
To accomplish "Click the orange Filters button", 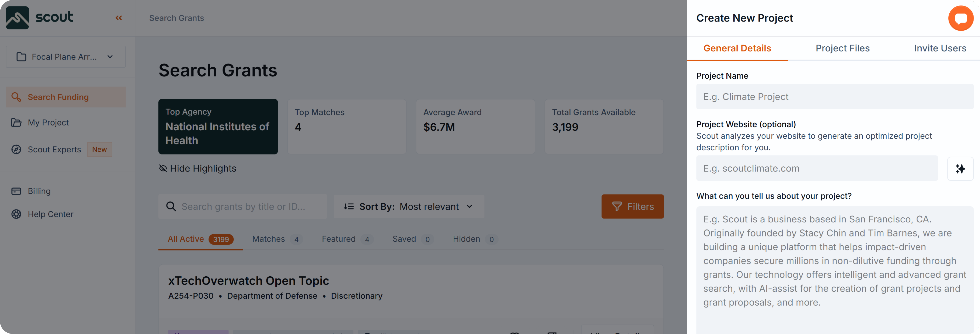I will 632,206.
